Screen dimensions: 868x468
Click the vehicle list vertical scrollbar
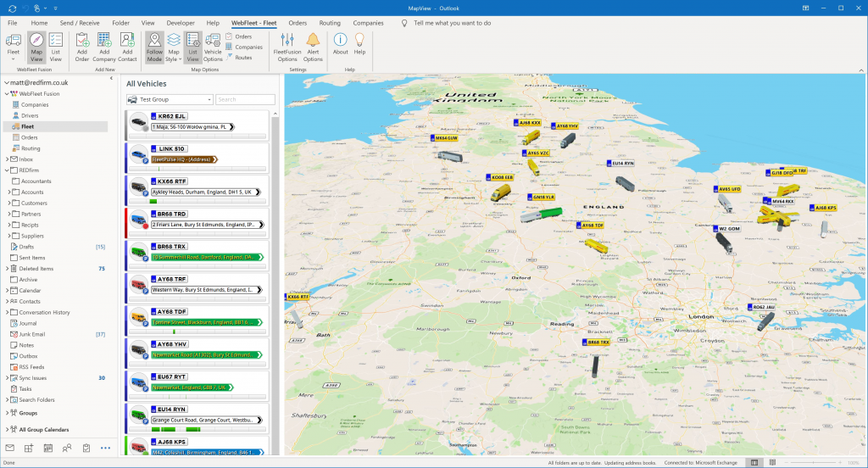tap(274, 254)
